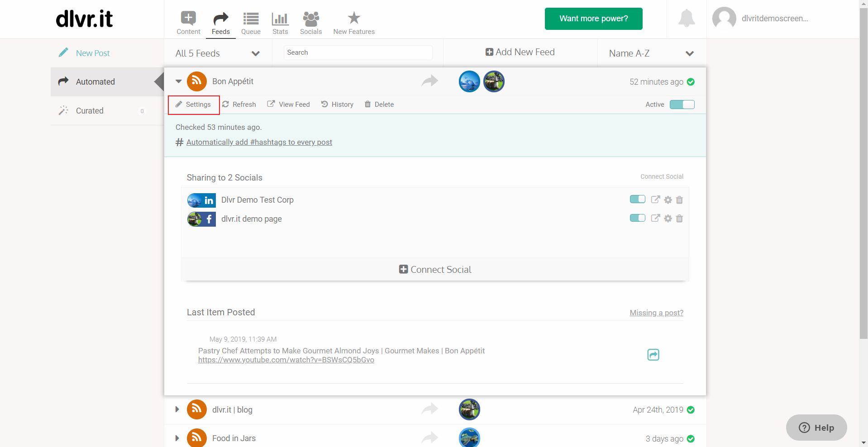Click Add New Feed
The height and width of the screenshot is (447, 868).
(x=520, y=52)
